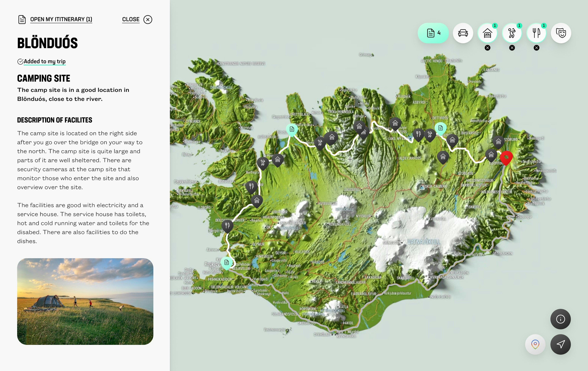588x371 pixels.
Task: Open the itinerary counter showing 4
Action: [433, 33]
